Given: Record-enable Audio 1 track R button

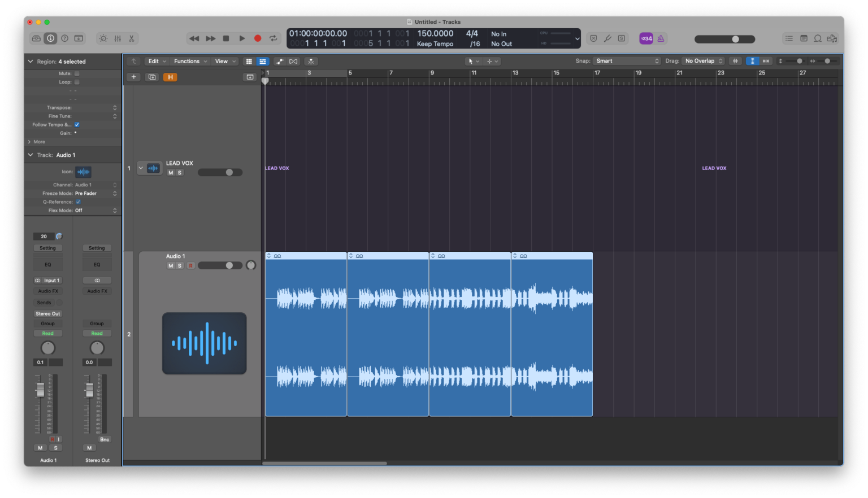Looking at the screenshot, I should [191, 265].
